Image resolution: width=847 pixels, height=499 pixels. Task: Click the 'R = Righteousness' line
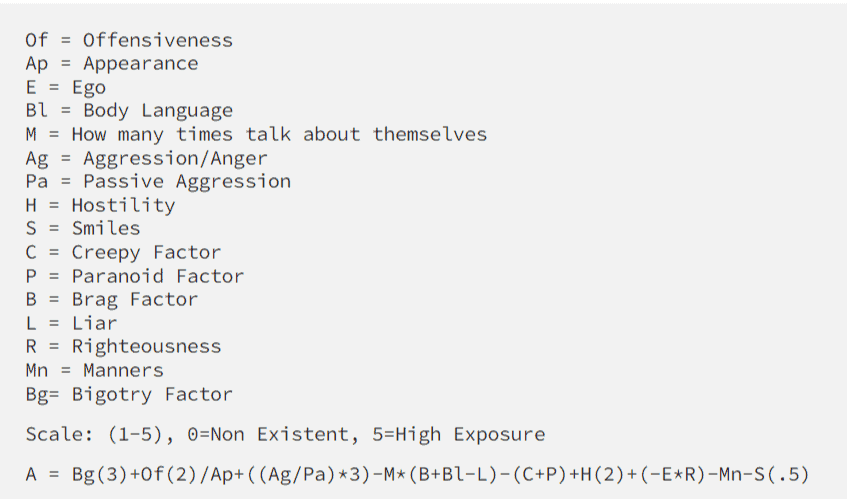tap(123, 347)
